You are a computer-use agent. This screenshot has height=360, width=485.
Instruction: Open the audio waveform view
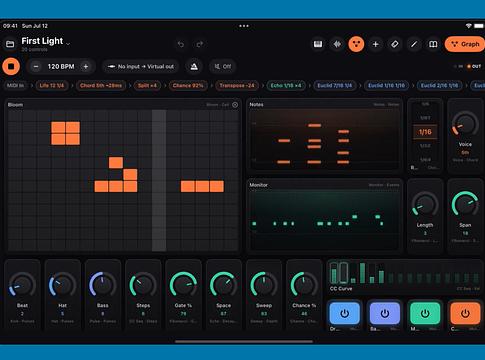tap(337, 44)
